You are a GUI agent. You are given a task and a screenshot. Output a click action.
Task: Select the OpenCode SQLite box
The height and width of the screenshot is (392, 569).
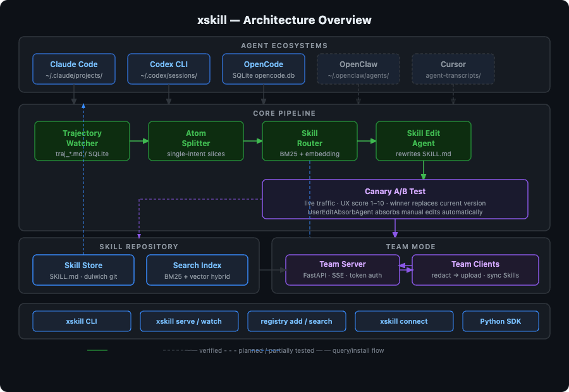pyautogui.click(x=264, y=69)
